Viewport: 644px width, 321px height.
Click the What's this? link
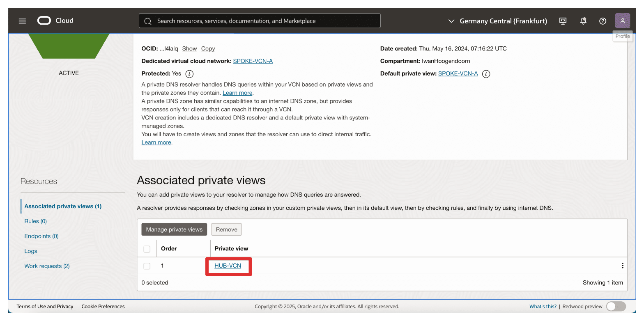(x=543, y=307)
